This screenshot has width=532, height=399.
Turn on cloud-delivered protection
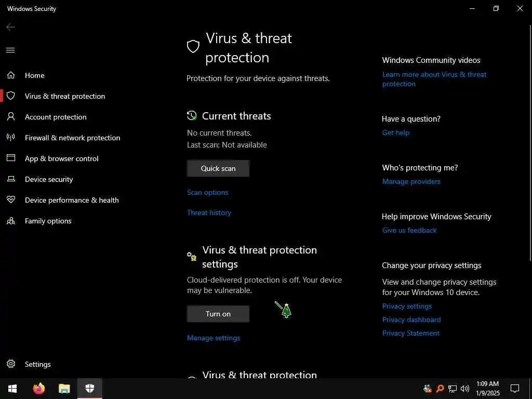(218, 314)
